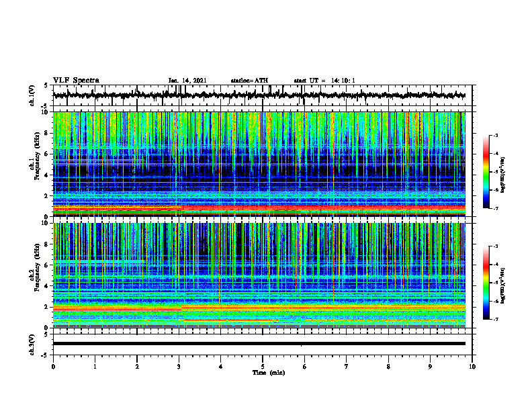Click time axis tick label "5"
Image resolution: width=532 pixels, height=411 pixels.
263,367
